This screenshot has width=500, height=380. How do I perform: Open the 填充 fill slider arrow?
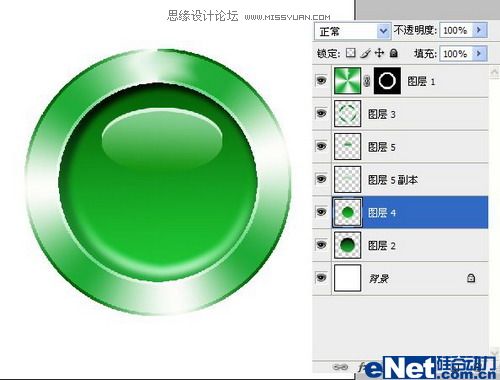(x=479, y=53)
